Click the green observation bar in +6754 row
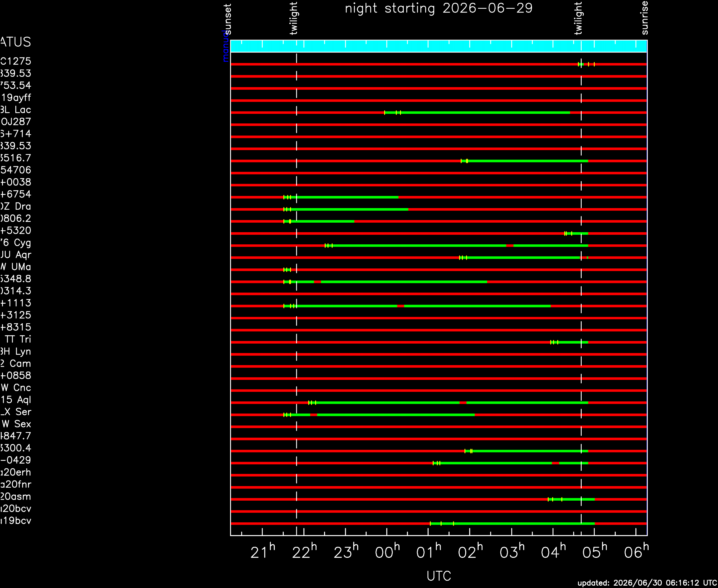 point(341,197)
